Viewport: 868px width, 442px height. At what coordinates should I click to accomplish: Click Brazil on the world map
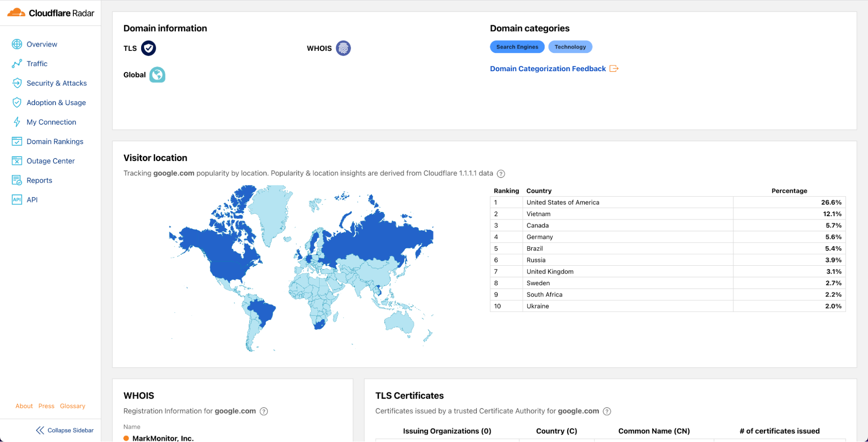(x=262, y=310)
